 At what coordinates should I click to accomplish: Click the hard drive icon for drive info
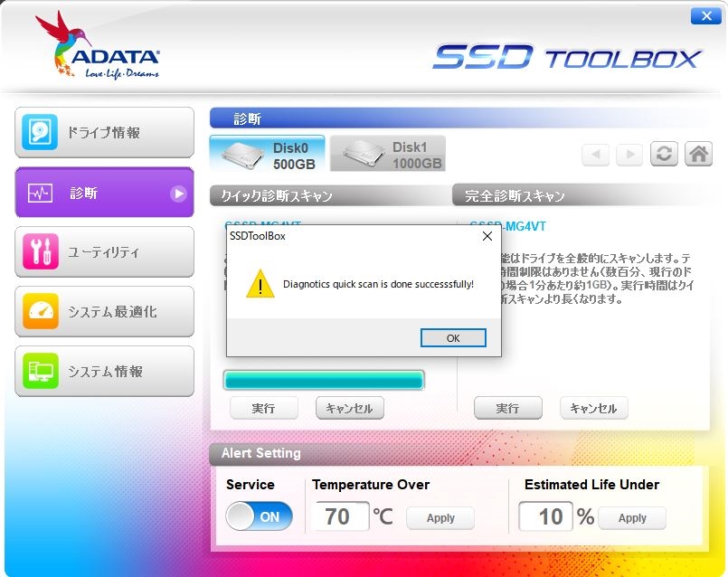[x=40, y=132]
